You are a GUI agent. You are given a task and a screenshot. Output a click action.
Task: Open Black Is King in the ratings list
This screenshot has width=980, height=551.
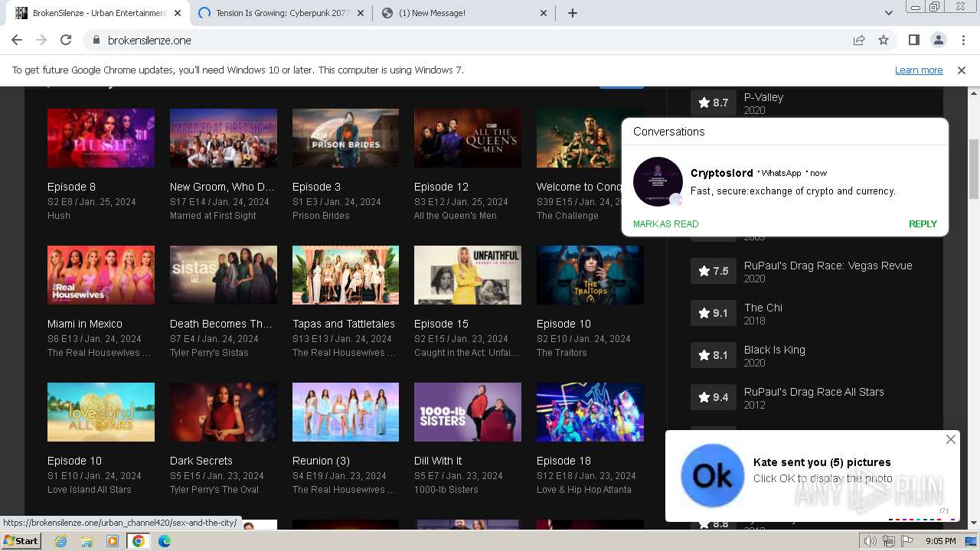[x=775, y=350]
